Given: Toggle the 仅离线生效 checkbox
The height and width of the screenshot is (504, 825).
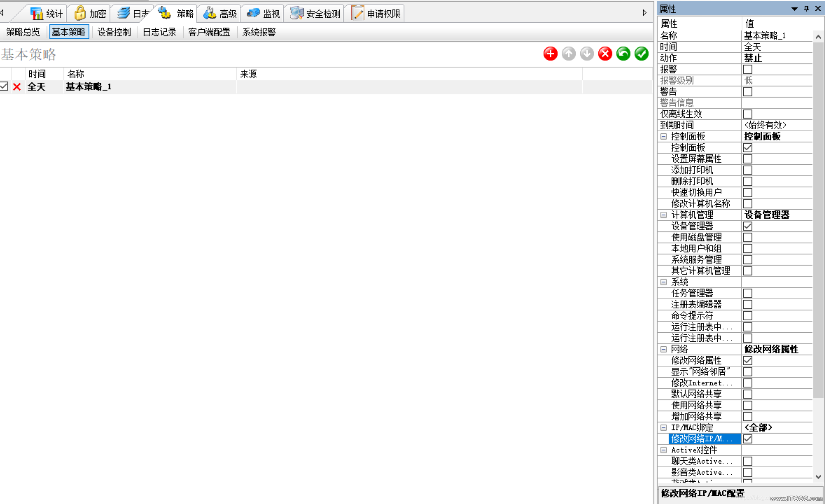Looking at the screenshot, I should coord(747,114).
